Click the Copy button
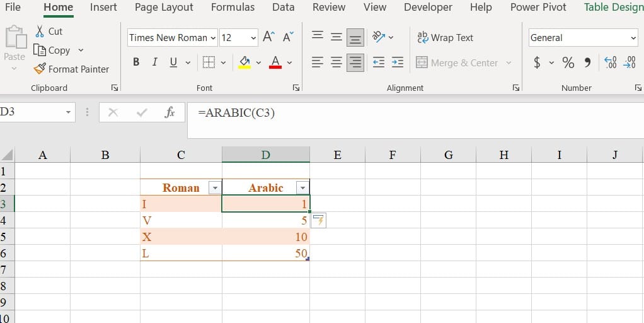 click(x=52, y=50)
